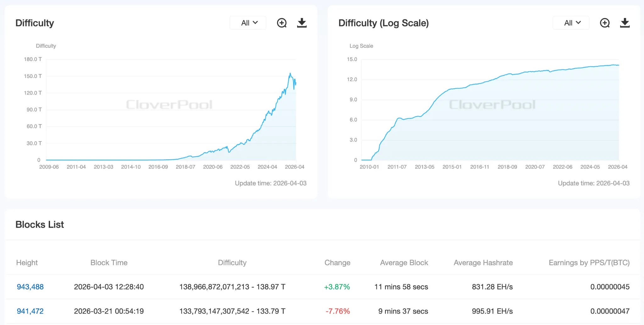
Task: Click the Height column header
Action: [27, 263]
